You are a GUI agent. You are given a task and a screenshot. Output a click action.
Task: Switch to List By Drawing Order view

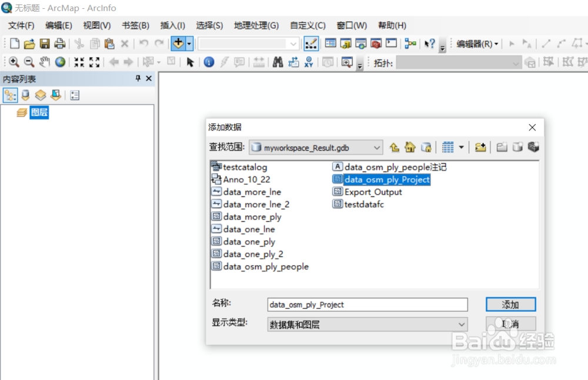tap(10, 95)
